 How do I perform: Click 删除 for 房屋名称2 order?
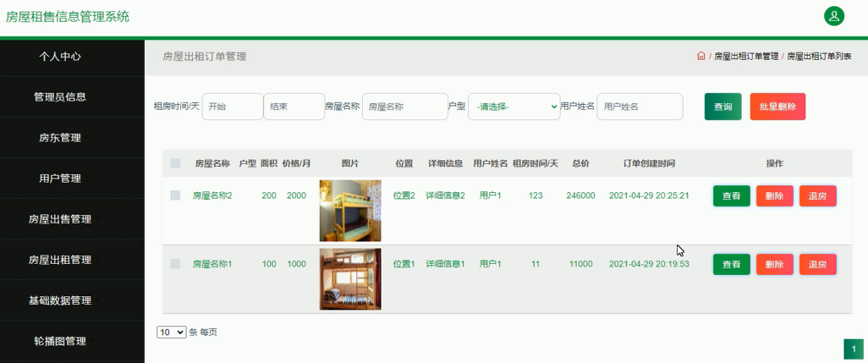pyautogui.click(x=774, y=196)
